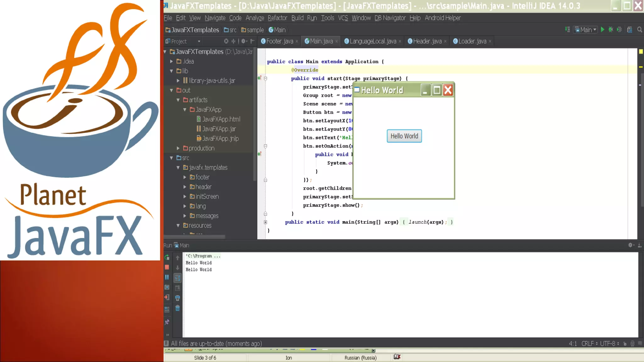The height and width of the screenshot is (362, 644).
Task: Toggle soft-wrap button in Run console
Action: (x=177, y=278)
